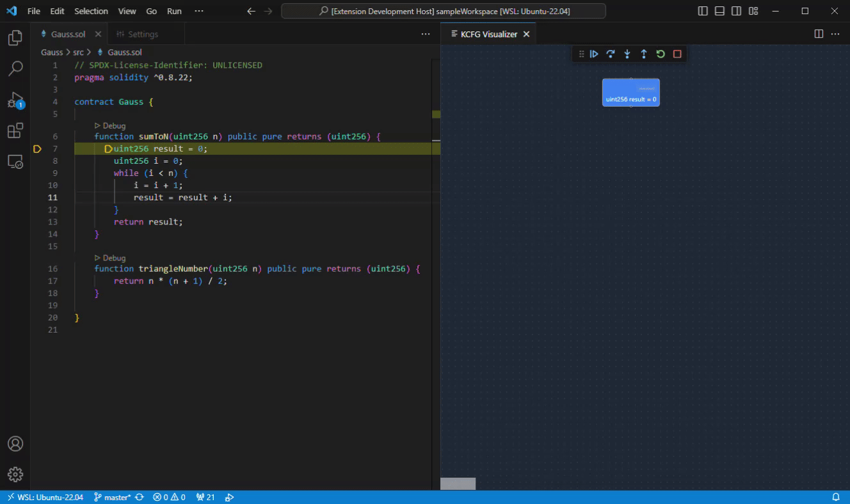Open the View menu
850x504 pixels.
(127, 11)
